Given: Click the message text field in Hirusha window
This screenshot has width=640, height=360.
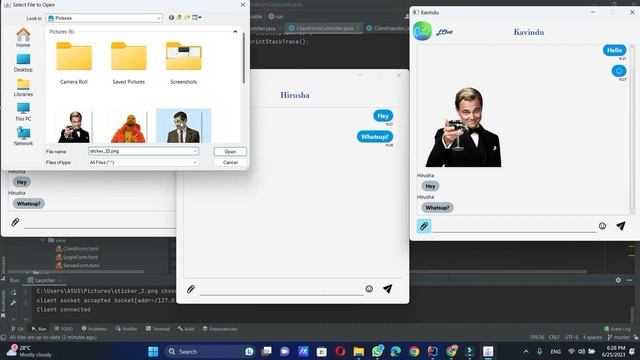Looking at the screenshot, I should pyautogui.click(x=281, y=289).
